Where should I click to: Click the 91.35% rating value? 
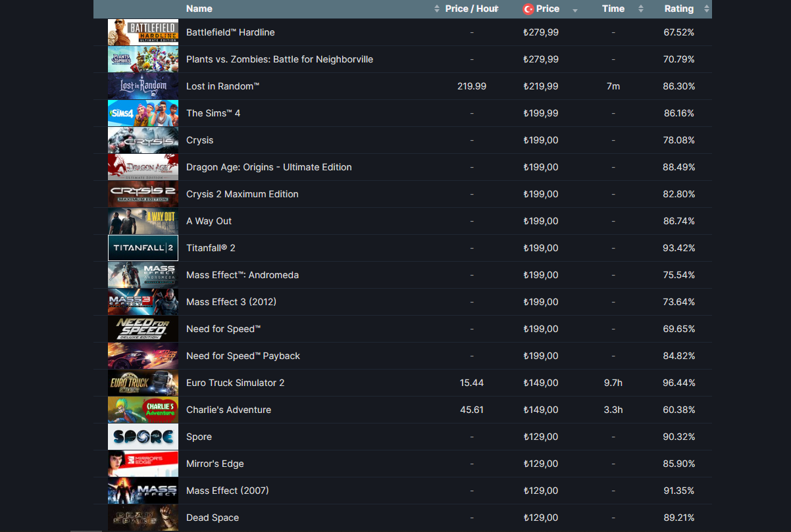point(679,491)
